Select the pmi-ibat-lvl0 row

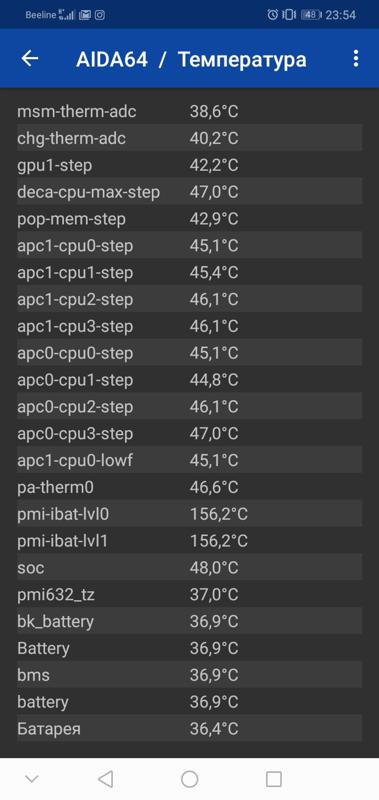(x=189, y=514)
